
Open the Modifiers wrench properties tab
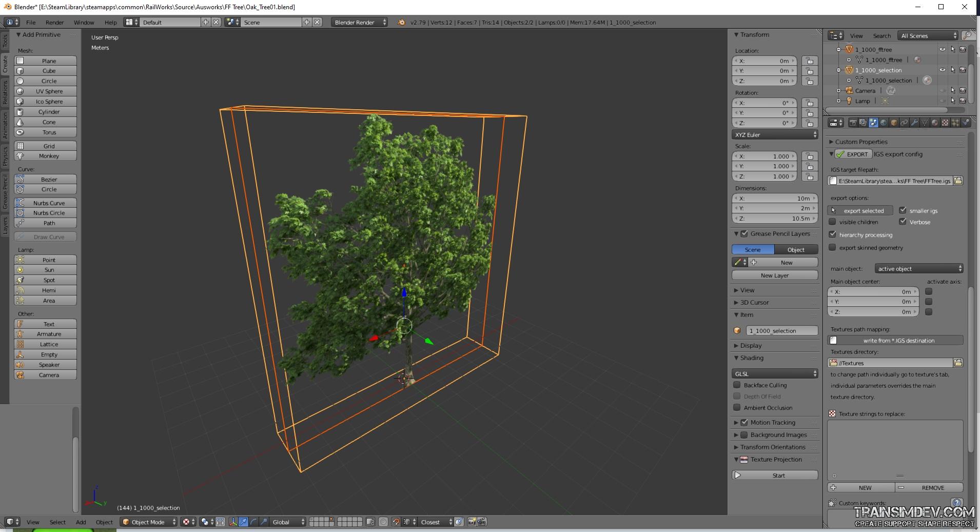pos(914,123)
